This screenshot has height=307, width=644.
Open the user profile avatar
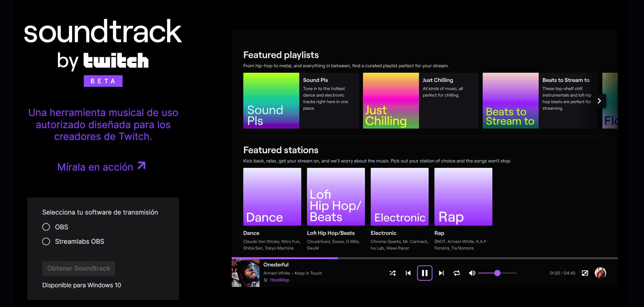(x=600, y=273)
